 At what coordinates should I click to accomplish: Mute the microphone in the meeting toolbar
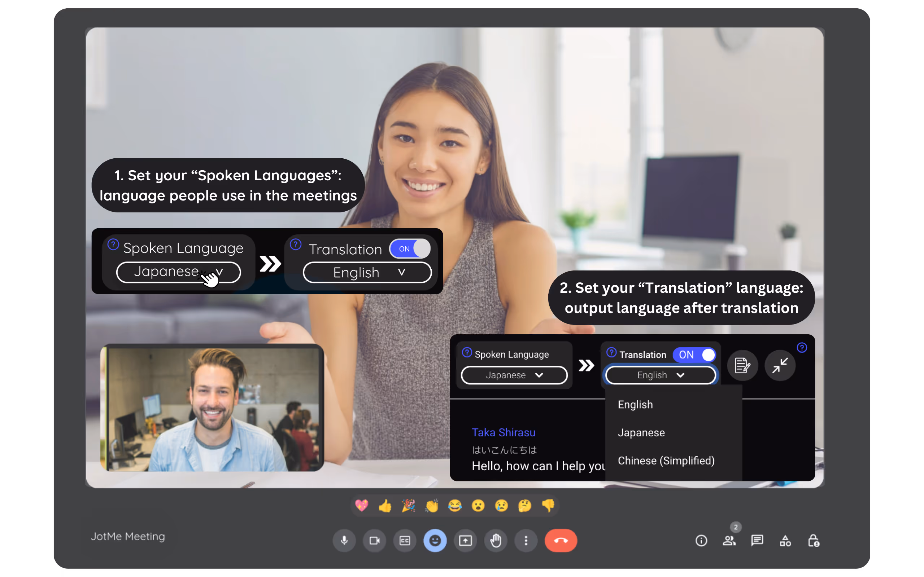[x=344, y=540]
